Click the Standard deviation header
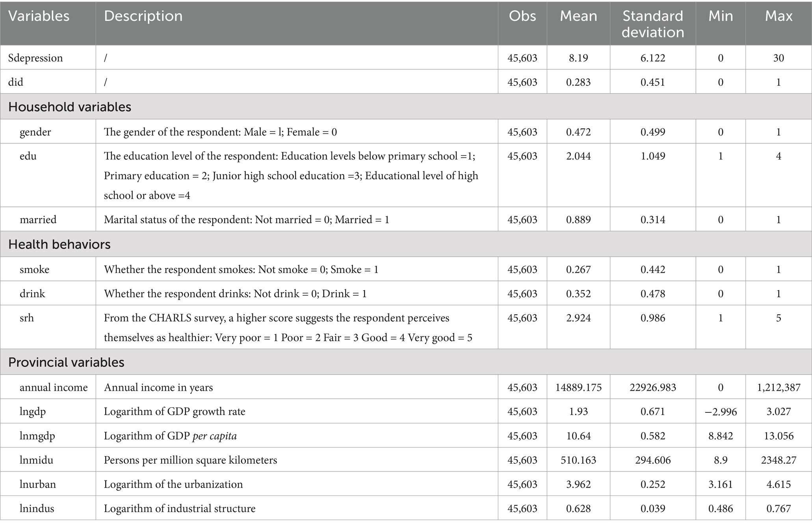The image size is (812, 527). point(652,24)
